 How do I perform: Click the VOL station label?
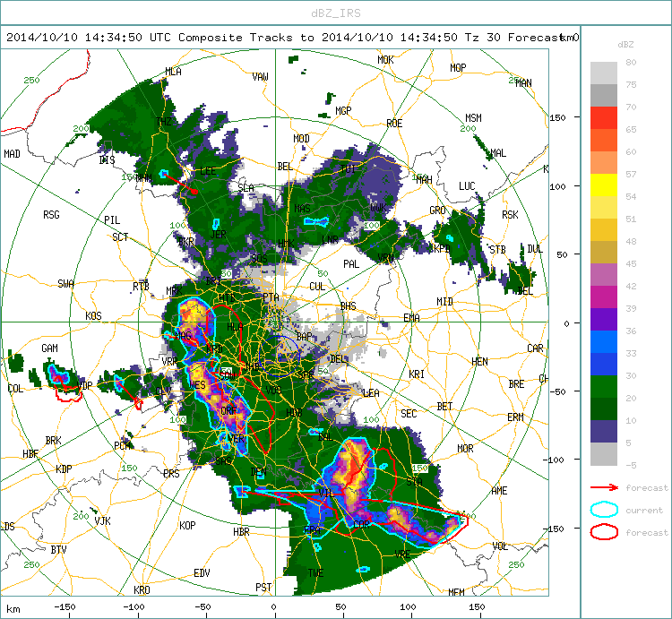click(501, 546)
